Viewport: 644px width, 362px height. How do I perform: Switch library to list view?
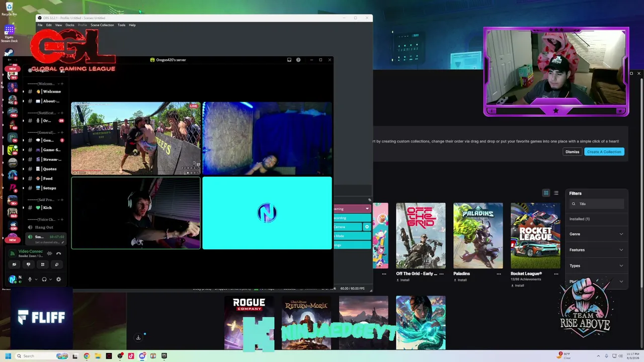(x=556, y=193)
